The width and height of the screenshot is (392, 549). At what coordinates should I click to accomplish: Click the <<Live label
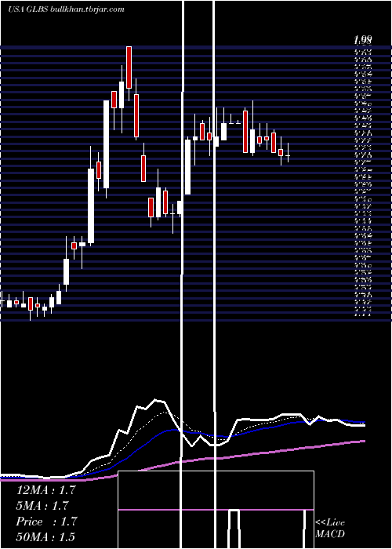pos(330,522)
